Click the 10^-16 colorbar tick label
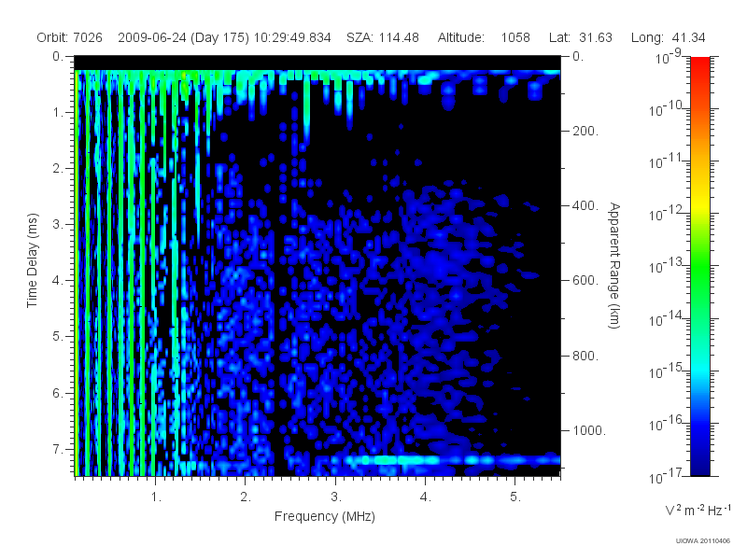 666,423
